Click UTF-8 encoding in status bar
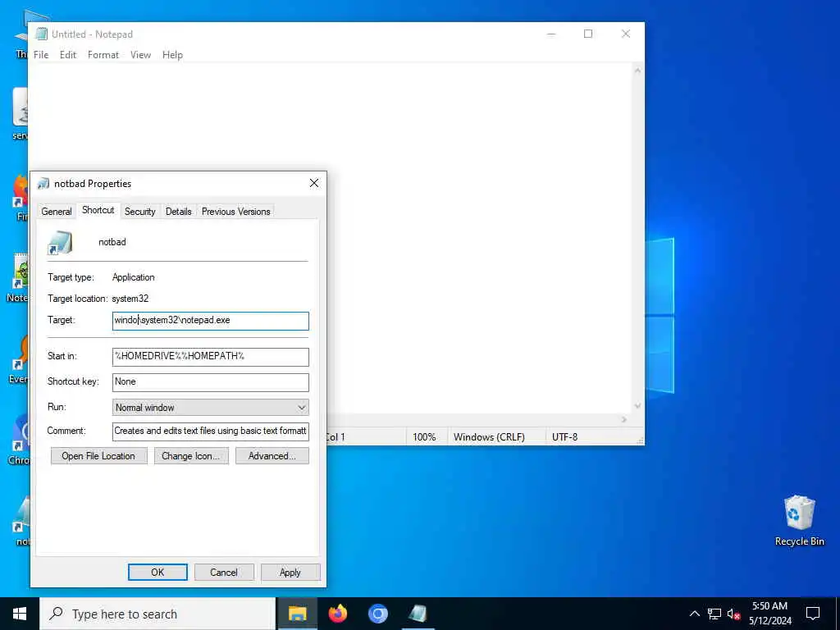Viewport: 840px width, 630px height. coord(564,437)
